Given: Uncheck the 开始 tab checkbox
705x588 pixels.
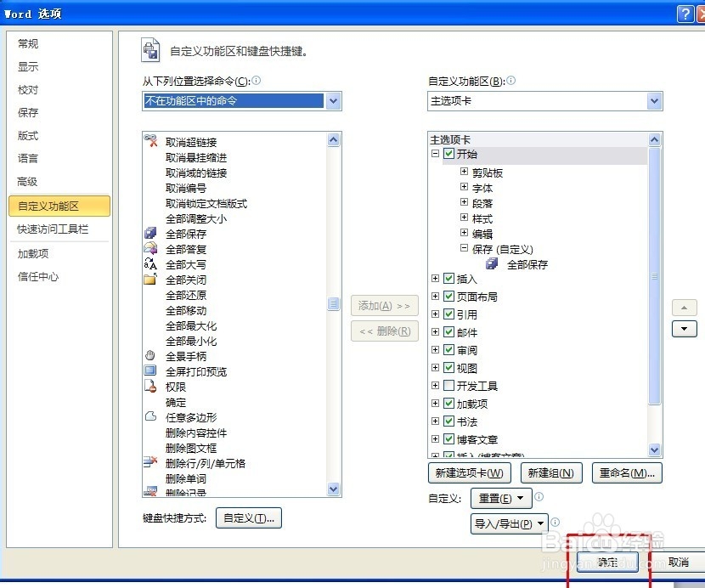Looking at the screenshot, I should [448, 154].
